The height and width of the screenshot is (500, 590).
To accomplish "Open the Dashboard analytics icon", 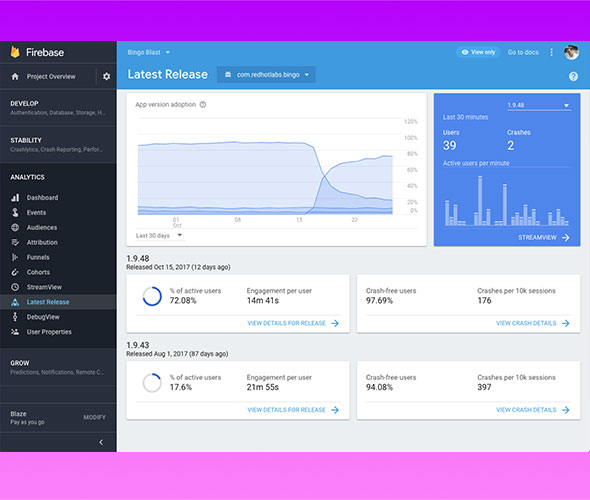I will 15,198.
